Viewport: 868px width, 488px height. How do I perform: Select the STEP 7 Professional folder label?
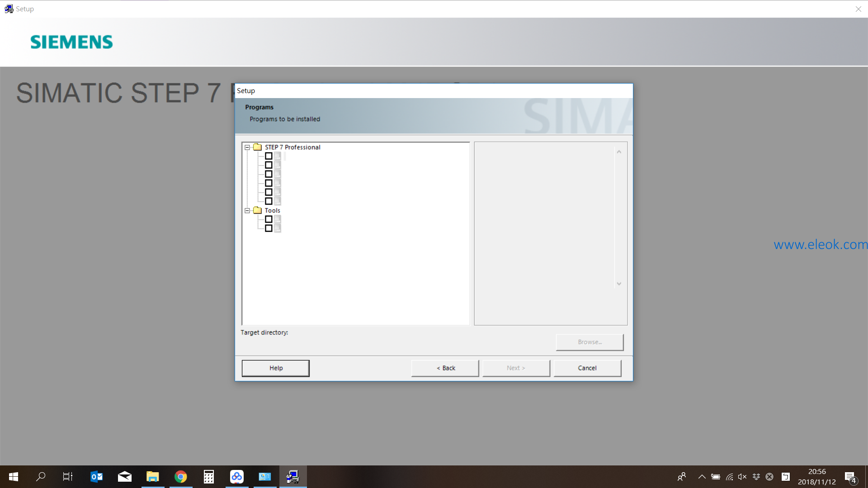coord(292,147)
